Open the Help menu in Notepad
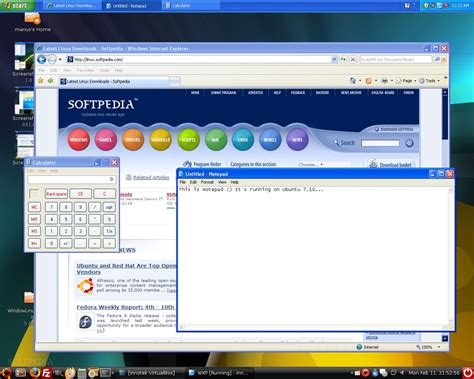The height and width of the screenshot is (379, 474). point(235,182)
